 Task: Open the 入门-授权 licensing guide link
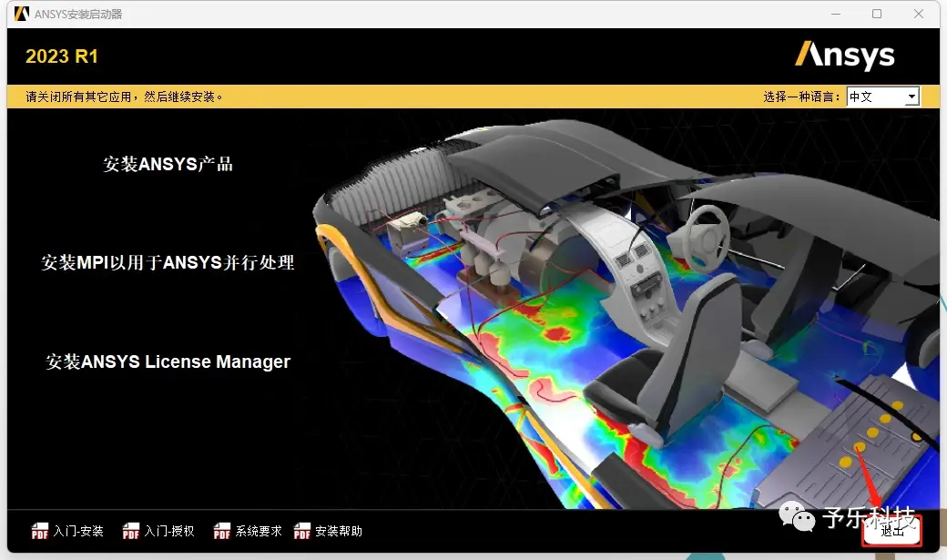[x=169, y=531]
